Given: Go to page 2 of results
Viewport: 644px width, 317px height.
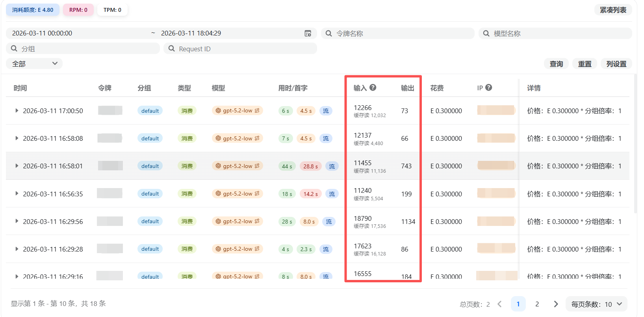Looking at the screenshot, I should 537,304.
